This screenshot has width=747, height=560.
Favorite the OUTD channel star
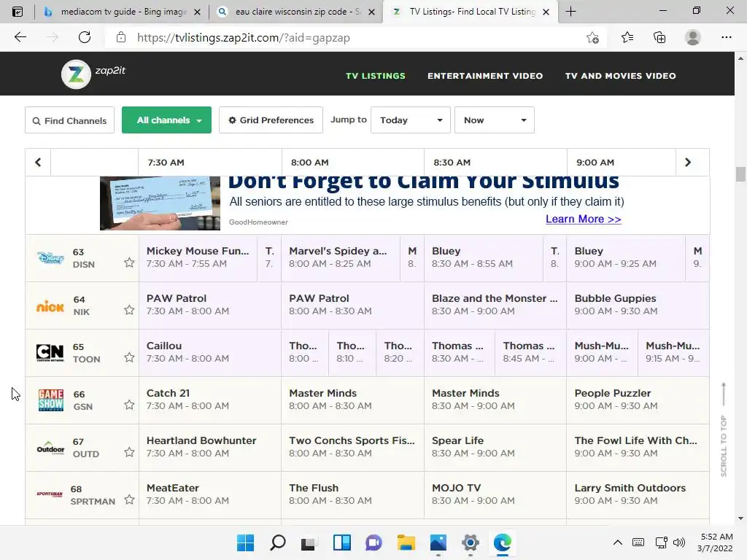coord(129,452)
